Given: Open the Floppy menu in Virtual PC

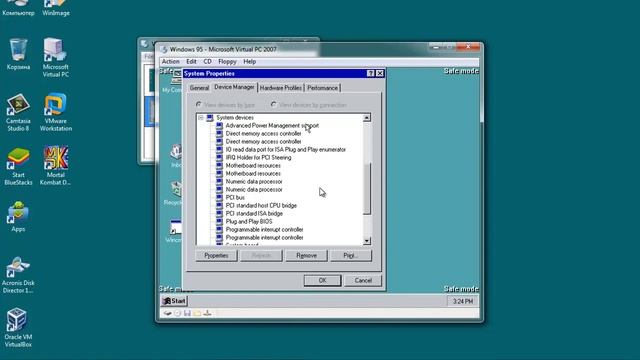Looking at the screenshot, I should pyautogui.click(x=227, y=62).
